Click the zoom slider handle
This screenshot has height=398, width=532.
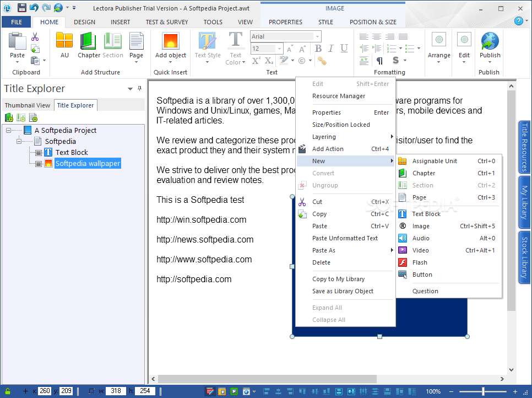point(483,391)
